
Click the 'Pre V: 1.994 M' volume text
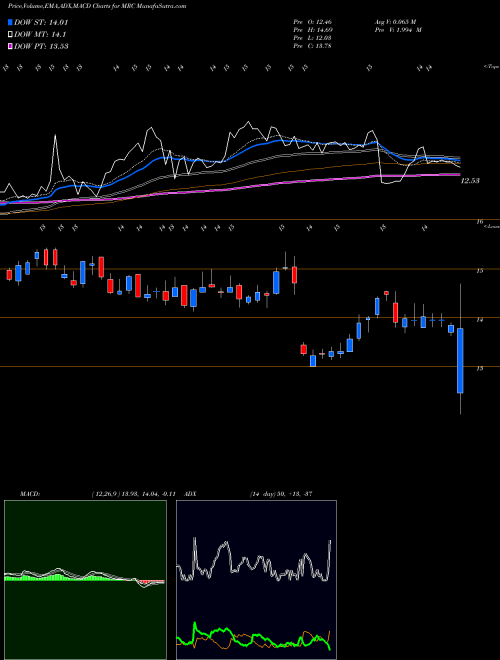(x=398, y=30)
